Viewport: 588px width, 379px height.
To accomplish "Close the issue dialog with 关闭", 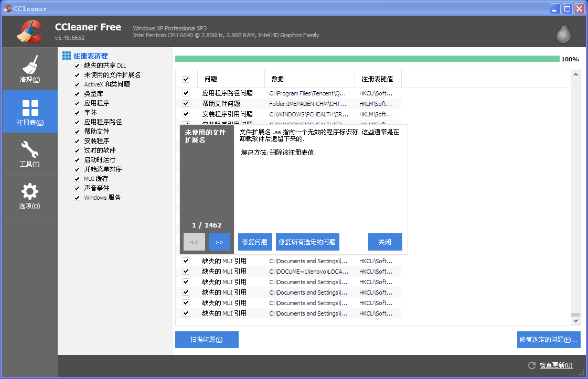I will tap(385, 242).
